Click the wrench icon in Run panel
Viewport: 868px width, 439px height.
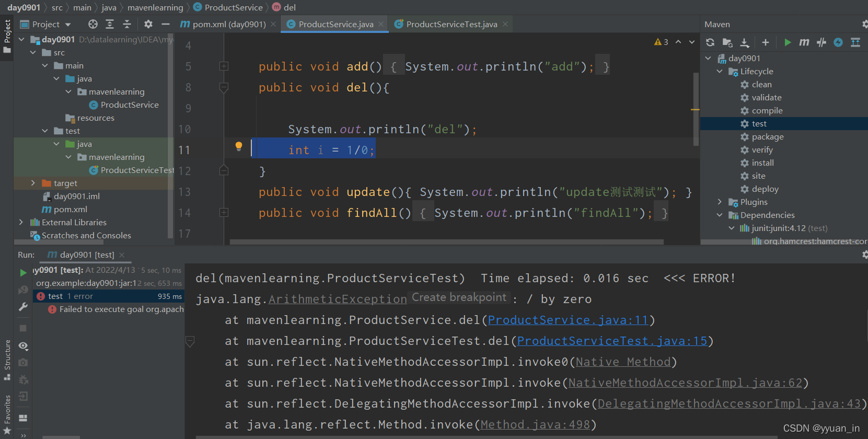[x=23, y=307]
